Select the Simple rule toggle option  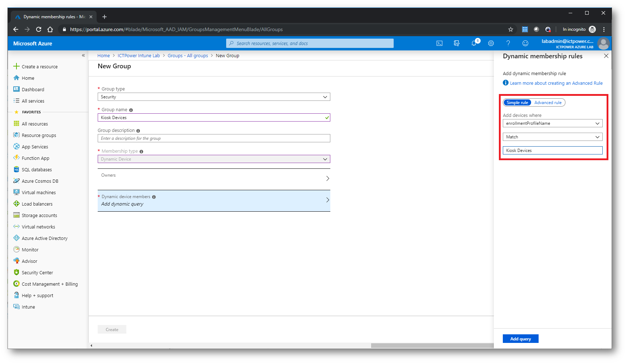517,103
